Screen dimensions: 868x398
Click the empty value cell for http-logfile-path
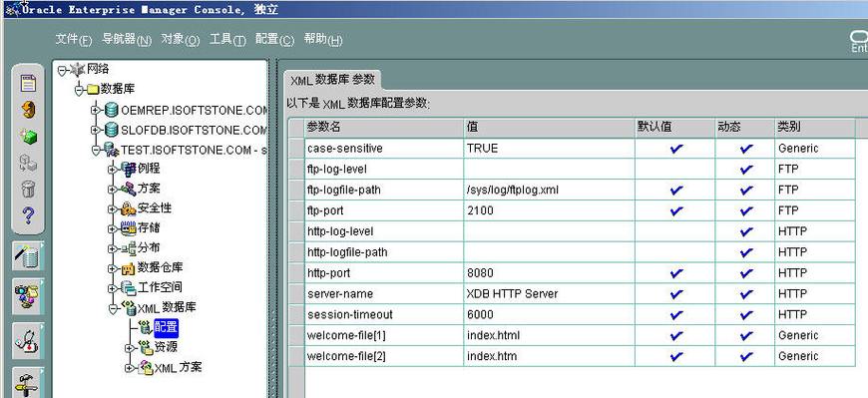click(549, 252)
